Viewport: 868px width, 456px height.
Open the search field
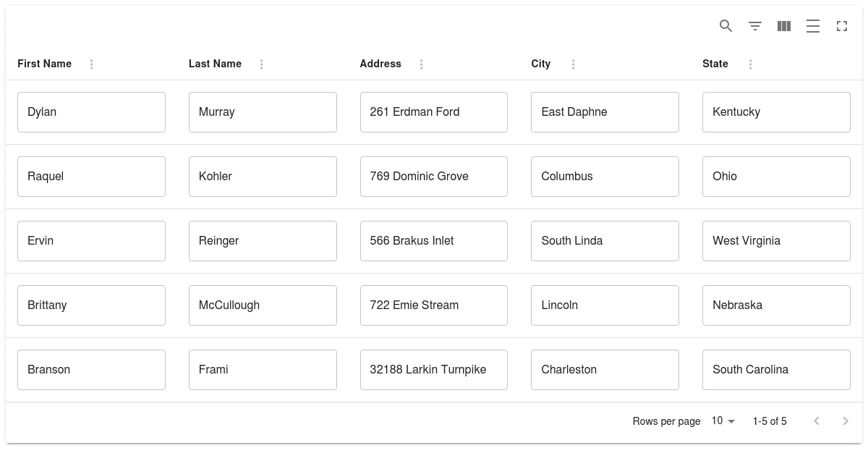tap(726, 26)
